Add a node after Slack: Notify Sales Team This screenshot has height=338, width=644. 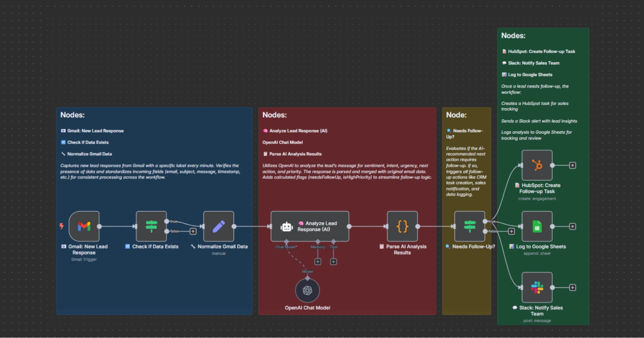click(x=573, y=287)
